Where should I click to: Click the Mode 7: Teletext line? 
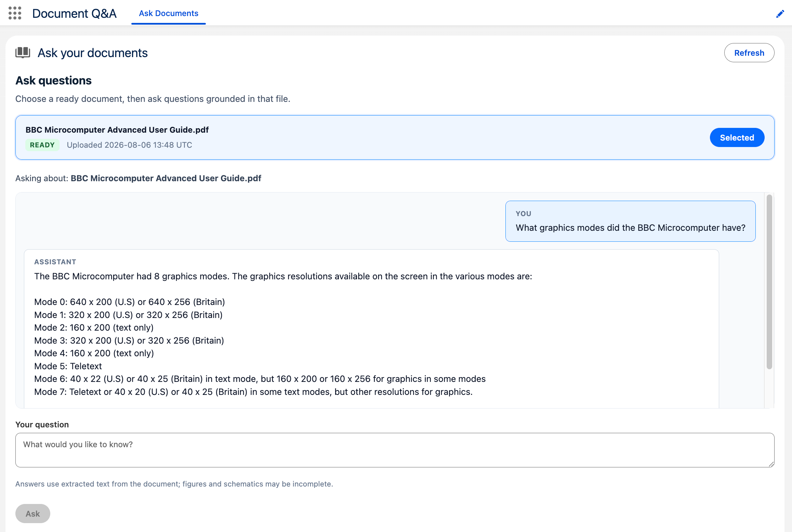point(253,392)
